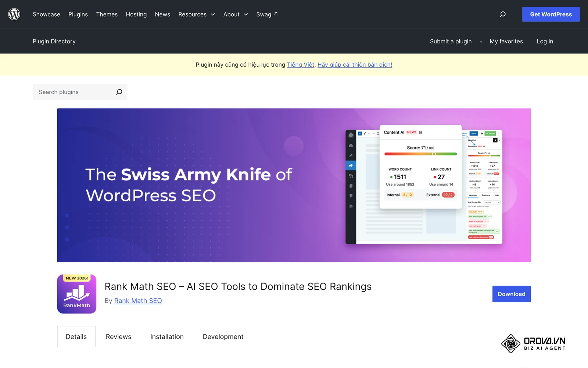This screenshot has height=368, width=588.
Task: Go to Plugins in top navigation
Action: tap(78, 14)
